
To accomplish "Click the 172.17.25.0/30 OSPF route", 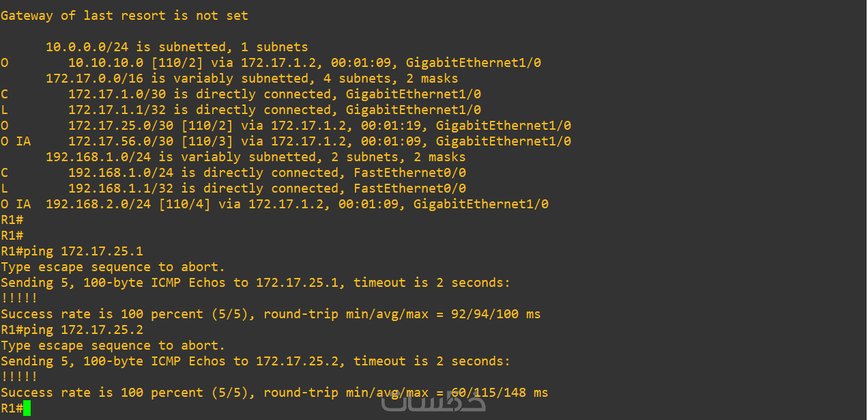I will [319, 126].
